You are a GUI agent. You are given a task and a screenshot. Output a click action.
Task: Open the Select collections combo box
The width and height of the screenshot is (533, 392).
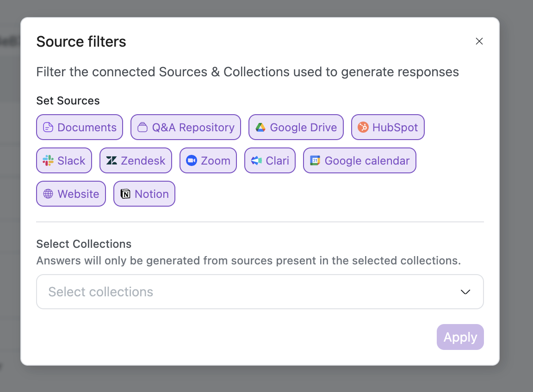[x=250, y=292]
